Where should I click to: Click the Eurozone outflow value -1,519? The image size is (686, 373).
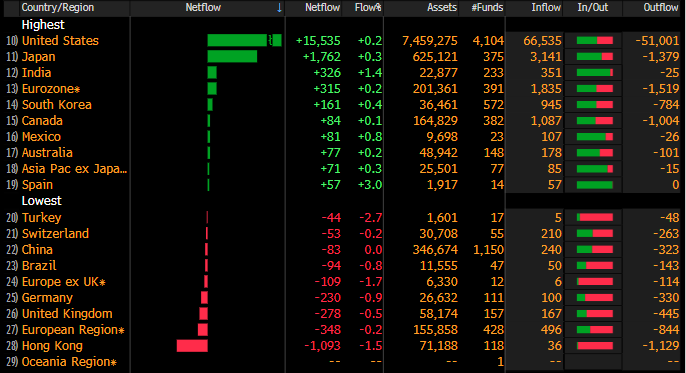pos(661,89)
